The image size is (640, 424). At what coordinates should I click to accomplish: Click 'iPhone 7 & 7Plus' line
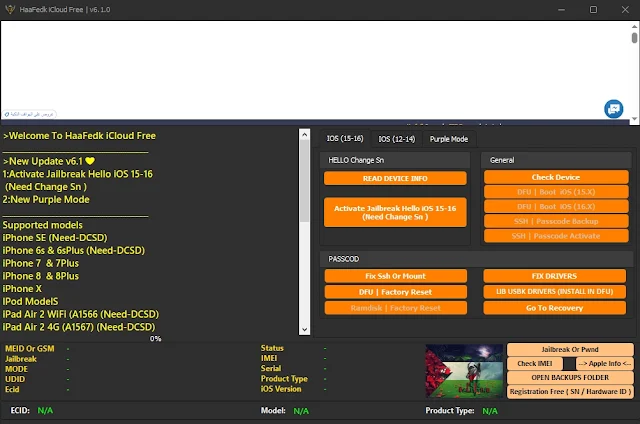pyautogui.click(x=40, y=263)
